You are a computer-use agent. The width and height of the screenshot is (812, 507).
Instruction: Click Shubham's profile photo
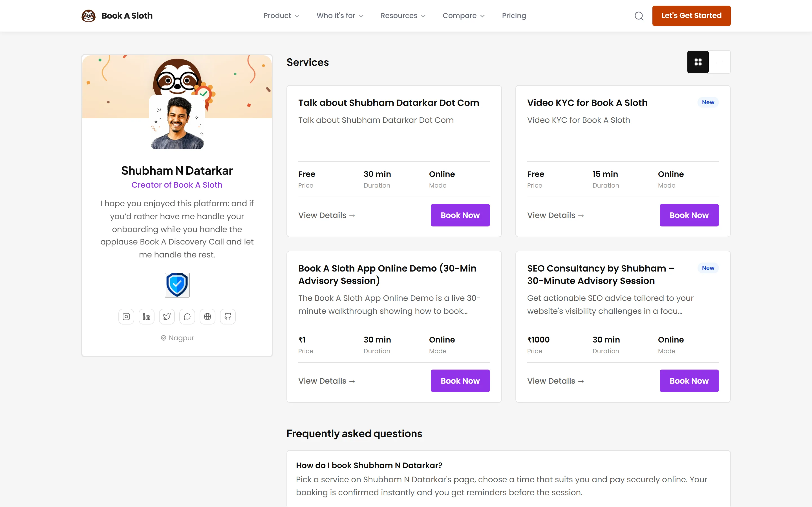click(x=177, y=122)
